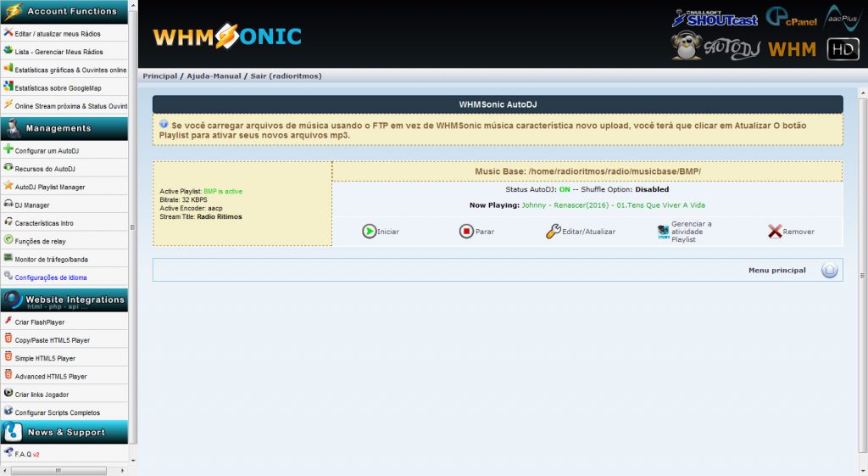Click the Gerenciar a atividade Playlist icon
The height and width of the screenshot is (476, 868).
pos(663,232)
